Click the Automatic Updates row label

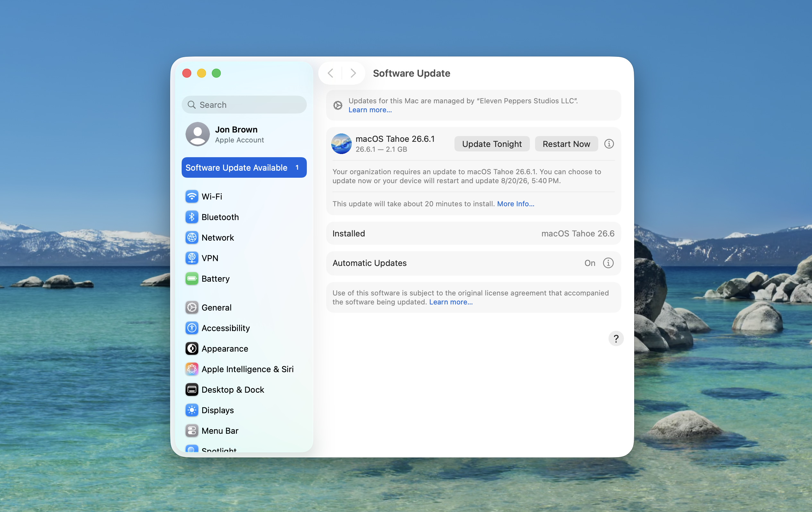tap(370, 263)
